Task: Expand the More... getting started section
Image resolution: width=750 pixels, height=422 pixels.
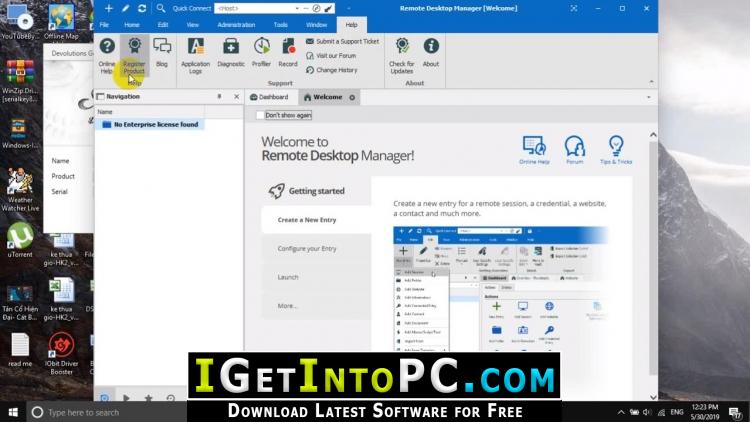Action: 288,305
